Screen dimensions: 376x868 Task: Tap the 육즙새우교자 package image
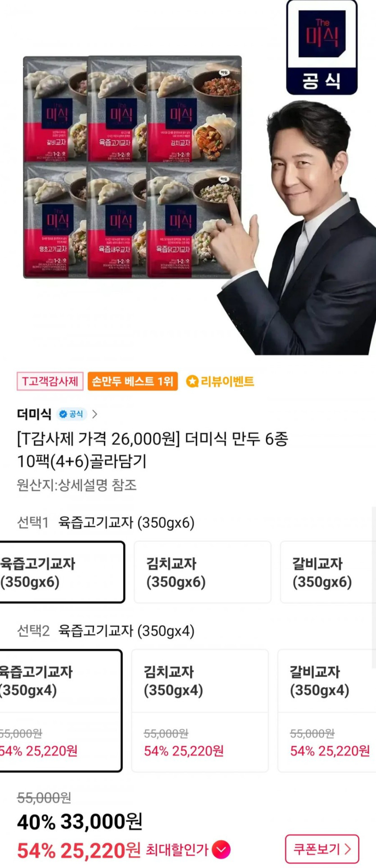coord(117,220)
